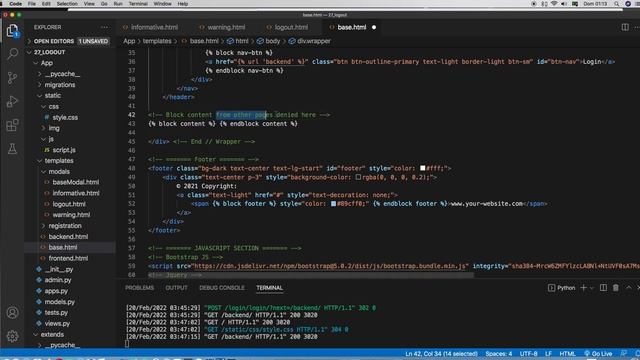The width and height of the screenshot is (640, 360).
Task: Close base.html tab via unsaved dot
Action: tap(374, 27)
